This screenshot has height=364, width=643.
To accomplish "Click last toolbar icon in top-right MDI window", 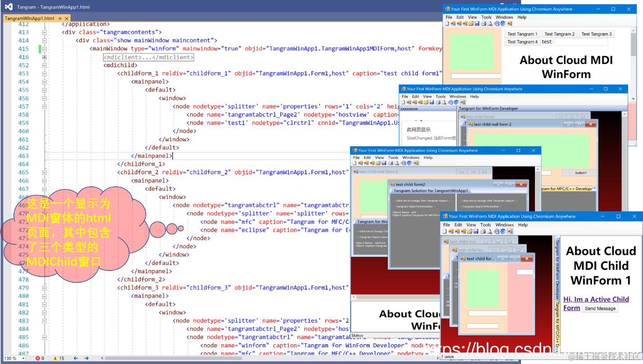I will tap(510, 23).
